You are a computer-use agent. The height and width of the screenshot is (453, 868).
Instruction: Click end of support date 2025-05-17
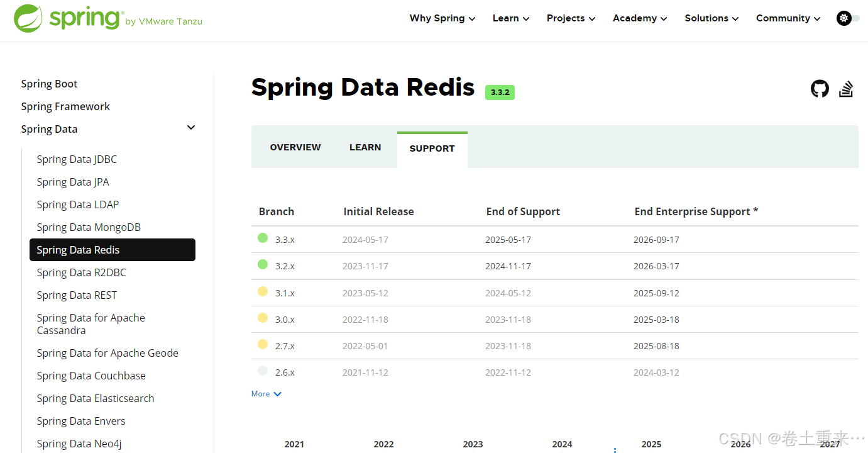[x=508, y=240]
